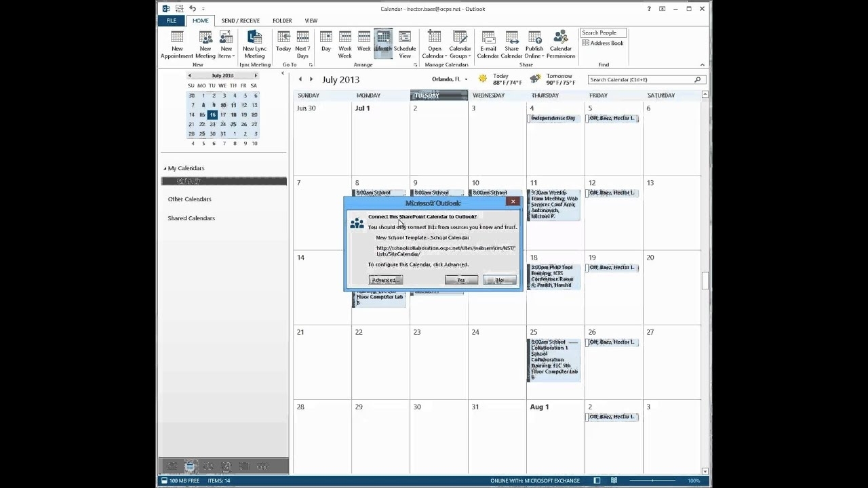Switch to Normal view in status bar
Viewport: 868px width, 488px height.
597,481
